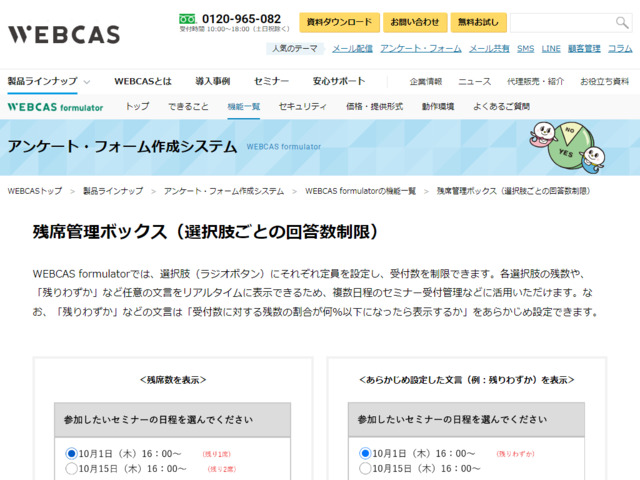Image resolution: width=640 pixels, height=480 pixels.
Task: Open the コラム theme link
Action: [620, 49]
